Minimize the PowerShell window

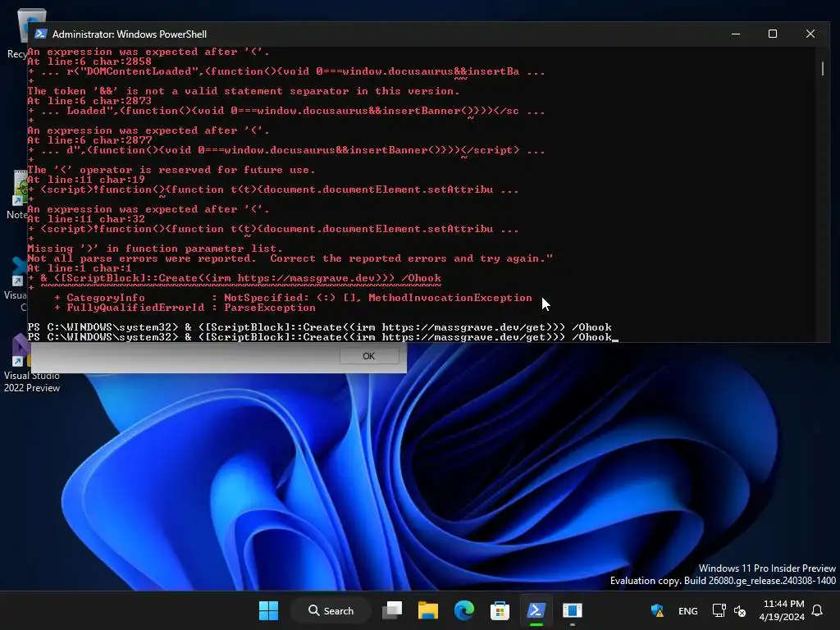(x=736, y=34)
